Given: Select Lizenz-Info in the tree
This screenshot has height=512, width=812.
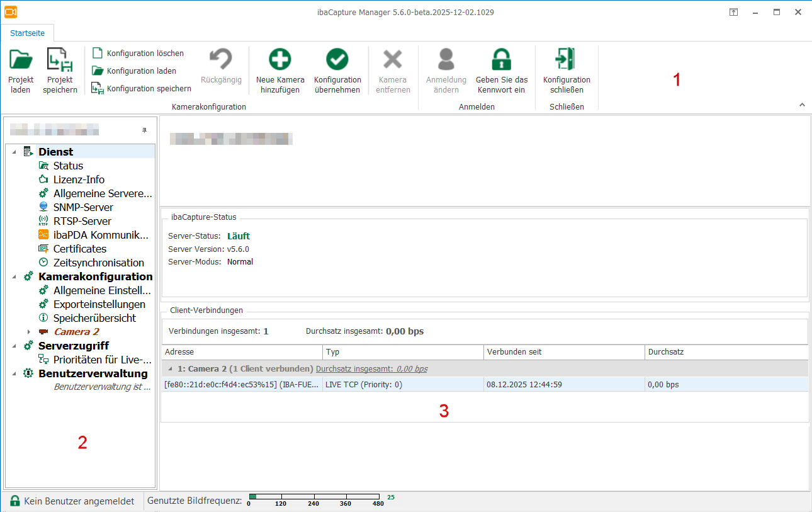Looking at the screenshot, I should point(79,179).
